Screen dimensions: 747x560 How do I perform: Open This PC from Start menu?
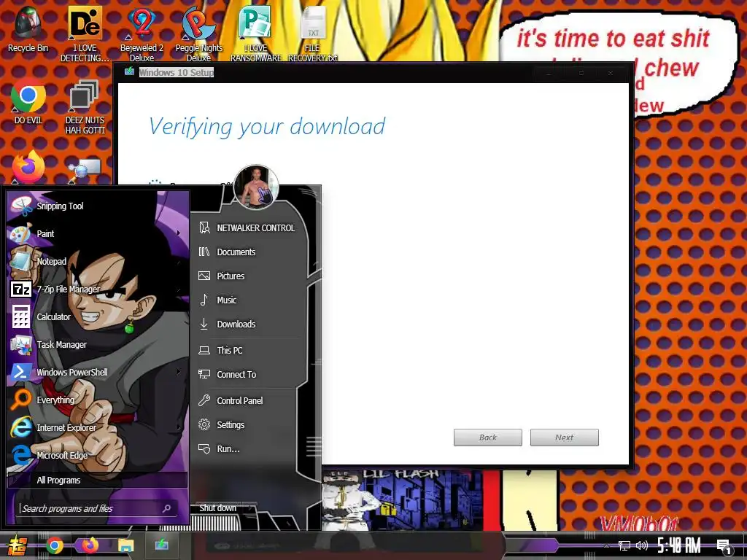point(247,351)
